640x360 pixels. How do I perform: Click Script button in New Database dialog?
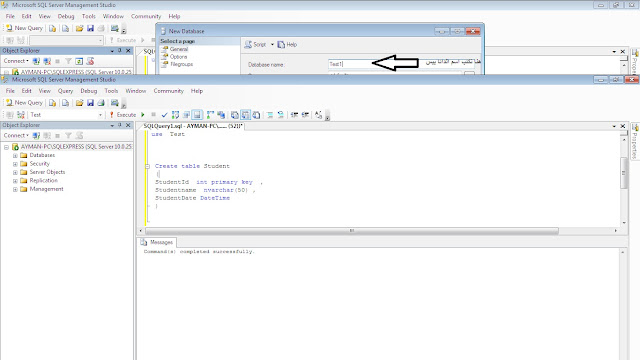pyautogui.click(x=256, y=44)
